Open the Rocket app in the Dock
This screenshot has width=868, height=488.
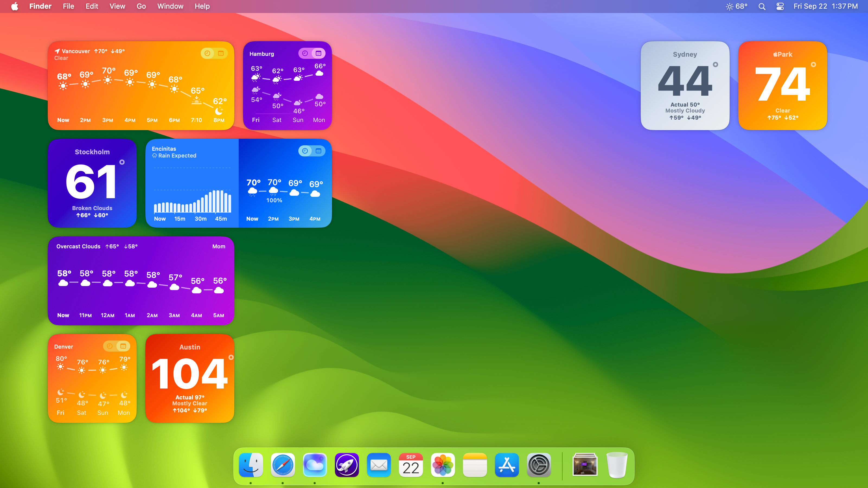point(347,465)
